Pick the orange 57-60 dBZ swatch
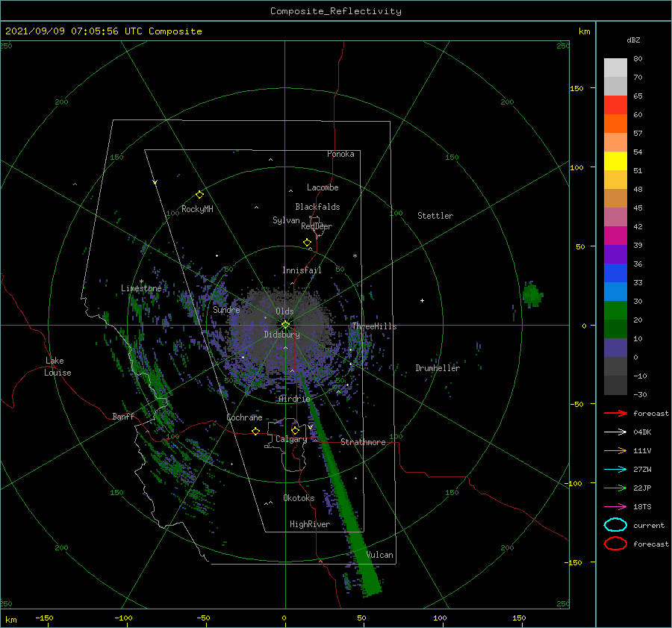Viewport: 672px width, 628px height. (615, 124)
